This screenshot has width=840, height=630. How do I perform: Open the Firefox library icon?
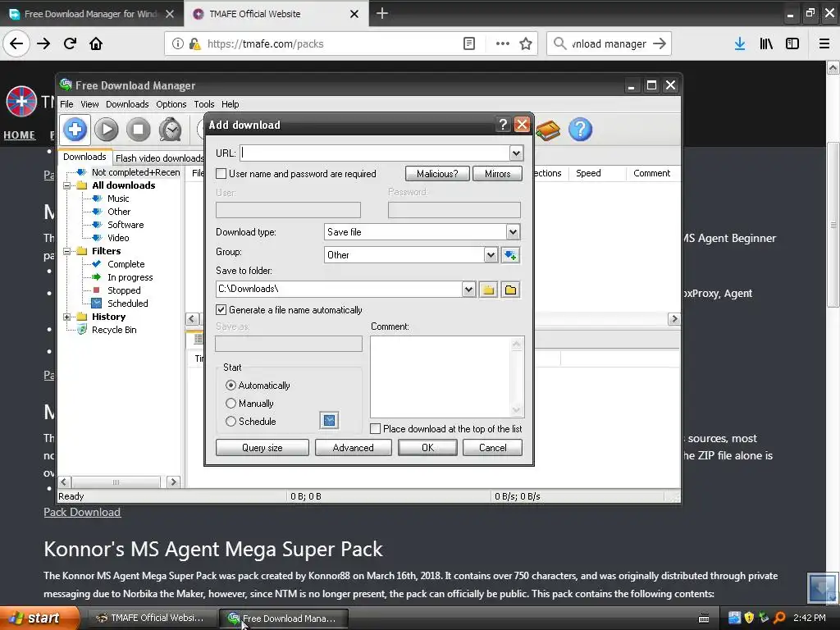[x=766, y=44]
